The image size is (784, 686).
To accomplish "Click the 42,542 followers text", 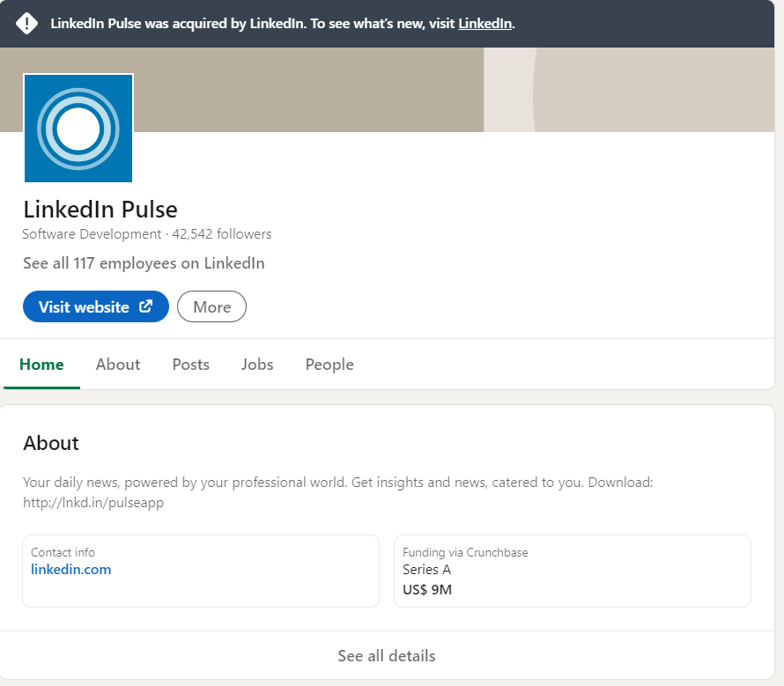I will pyautogui.click(x=222, y=234).
